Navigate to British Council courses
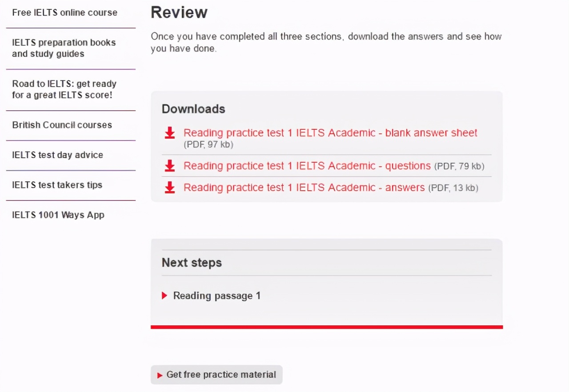 (x=62, y=125)
